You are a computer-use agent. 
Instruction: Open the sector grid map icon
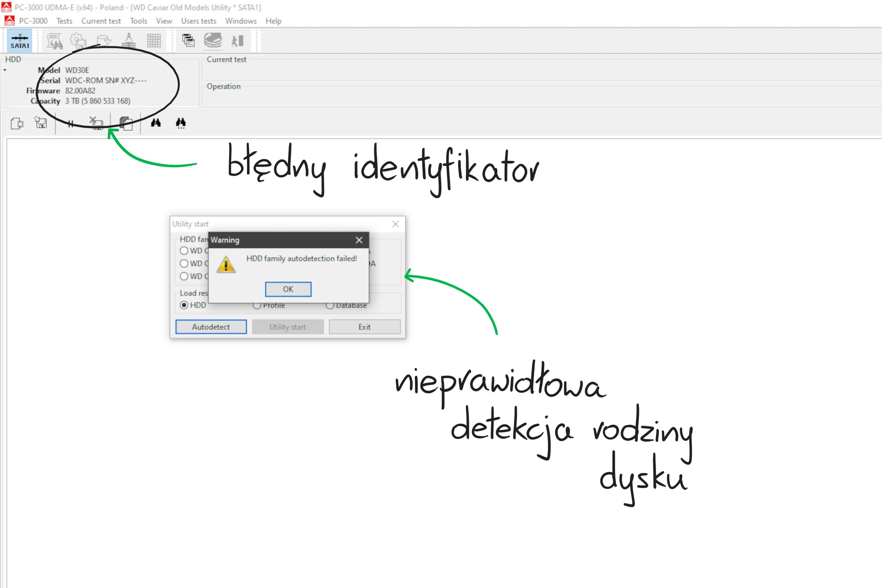point(154,41)
